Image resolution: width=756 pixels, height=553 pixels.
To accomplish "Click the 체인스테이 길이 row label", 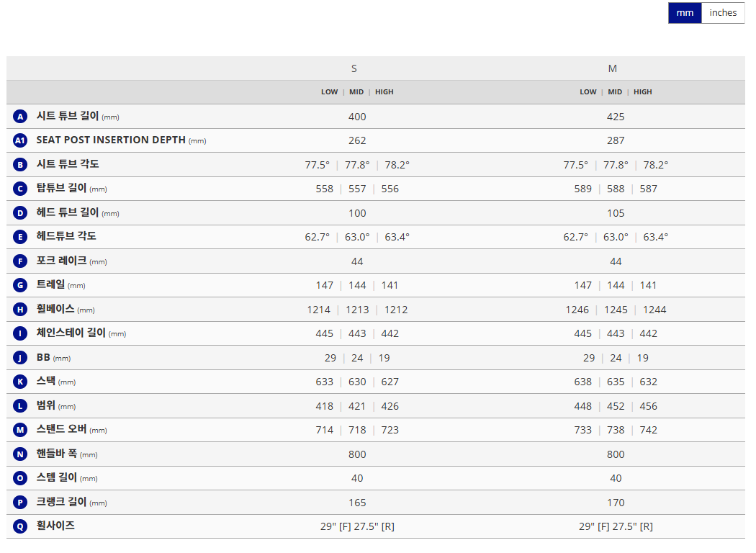I will [71, 333].
